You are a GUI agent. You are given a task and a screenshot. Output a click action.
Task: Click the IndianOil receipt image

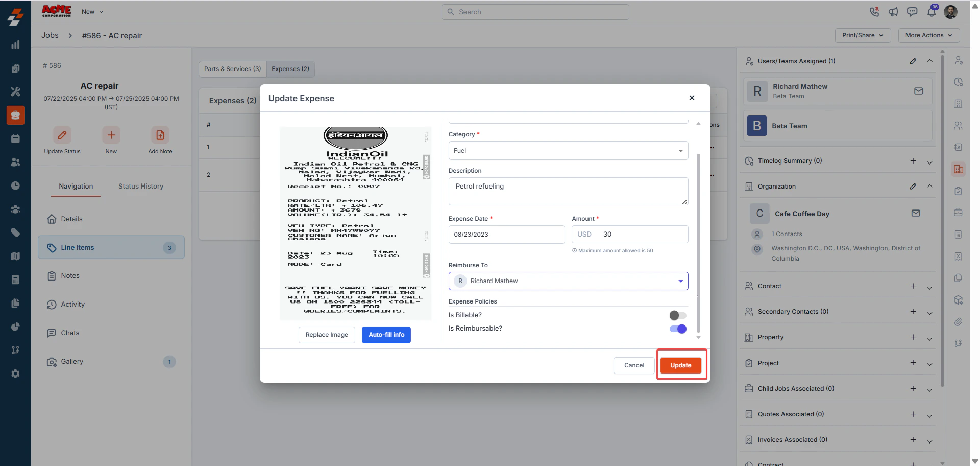point(355,223)
